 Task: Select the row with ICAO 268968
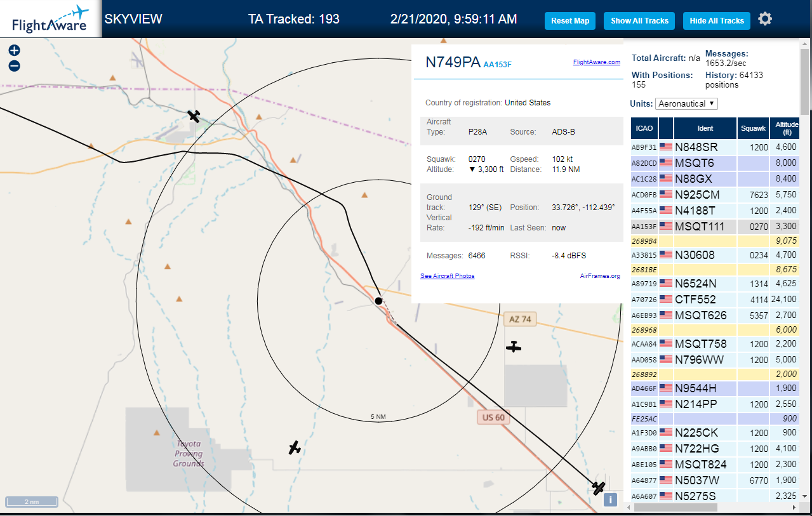(715, 329)
